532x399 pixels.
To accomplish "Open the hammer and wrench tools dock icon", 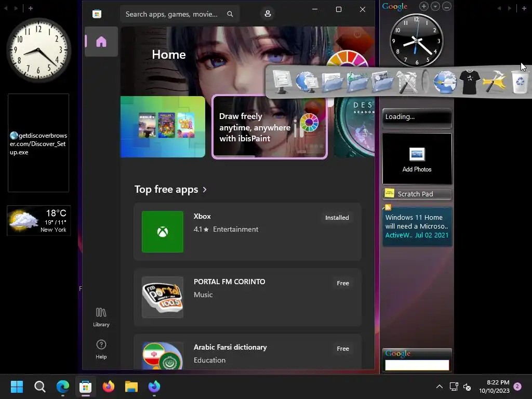I will tap(407, 82).
